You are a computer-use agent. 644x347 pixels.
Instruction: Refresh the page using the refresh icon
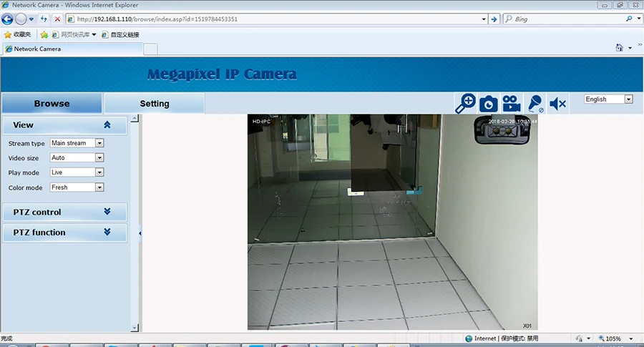coord(44,19)
